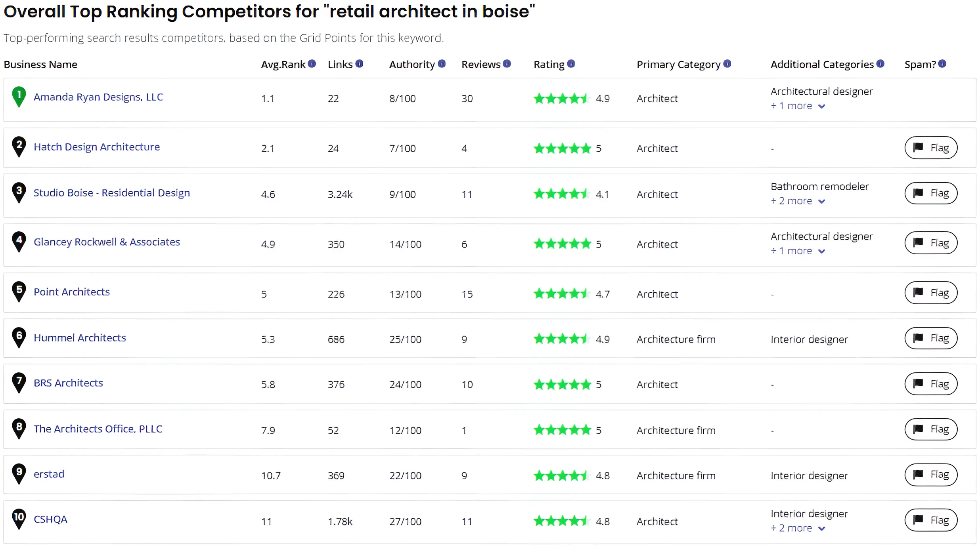This screenshot has height=549, width=980.
Task: Expand '+ 2 more' categories for CSHQA
Action: (x=798, y=528)
